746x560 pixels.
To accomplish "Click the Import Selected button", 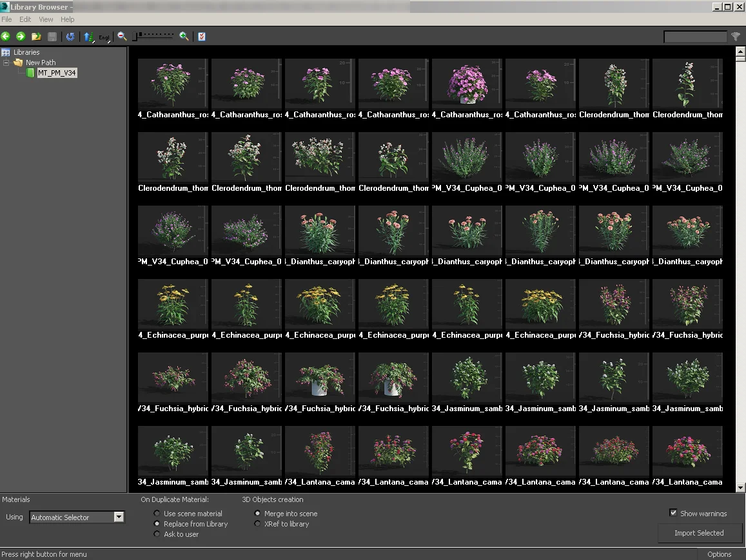I will point(700,533).
